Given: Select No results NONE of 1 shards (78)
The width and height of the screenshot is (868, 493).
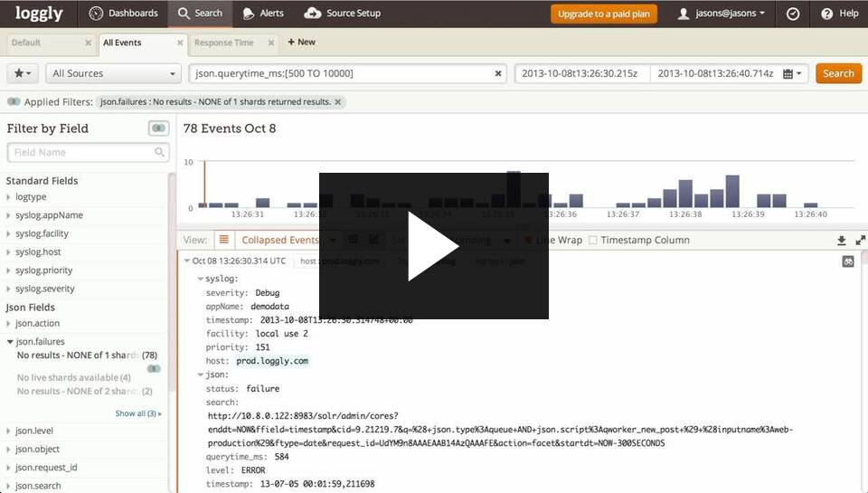Looking at the screenshot, I should tap(87, 356).
